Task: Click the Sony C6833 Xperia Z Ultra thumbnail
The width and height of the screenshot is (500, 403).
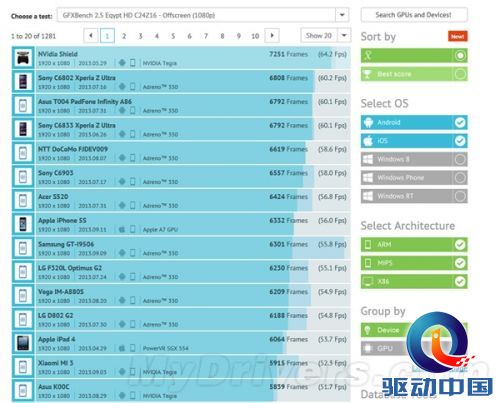Action: (x=23, y=129)
